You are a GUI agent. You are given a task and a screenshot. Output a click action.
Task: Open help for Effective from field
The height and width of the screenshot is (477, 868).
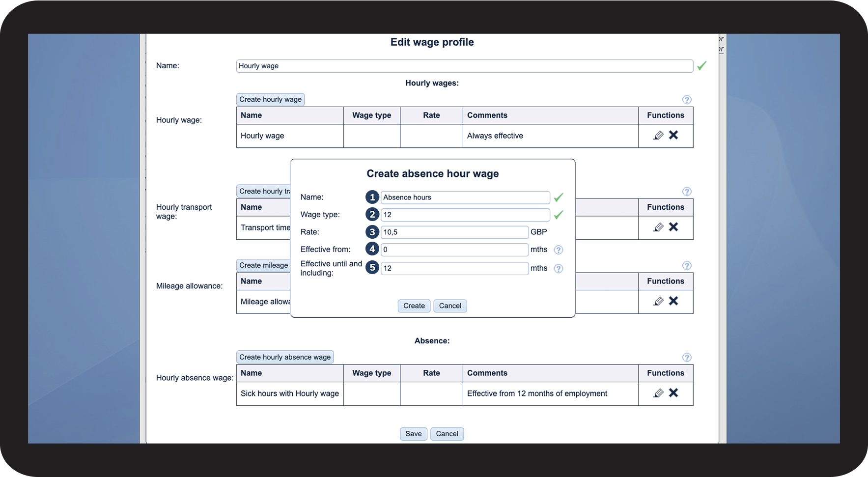coord(558,250)
